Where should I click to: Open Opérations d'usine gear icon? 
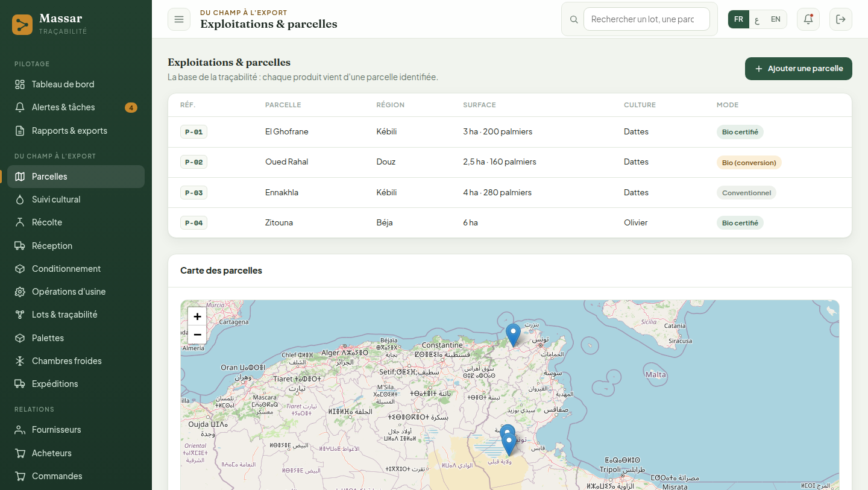[x=20, y=292]
